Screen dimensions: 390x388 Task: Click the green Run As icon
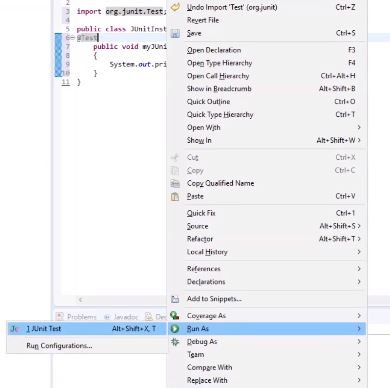175,329
